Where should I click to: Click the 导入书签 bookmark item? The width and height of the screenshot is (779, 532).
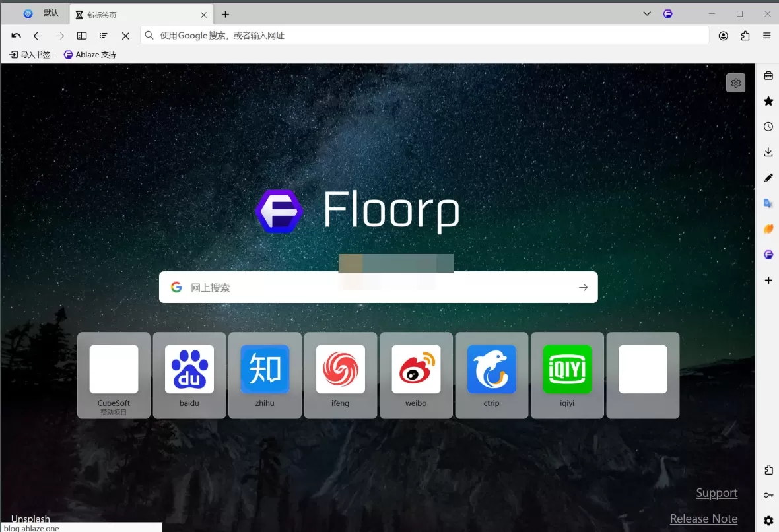pos(30,54)
